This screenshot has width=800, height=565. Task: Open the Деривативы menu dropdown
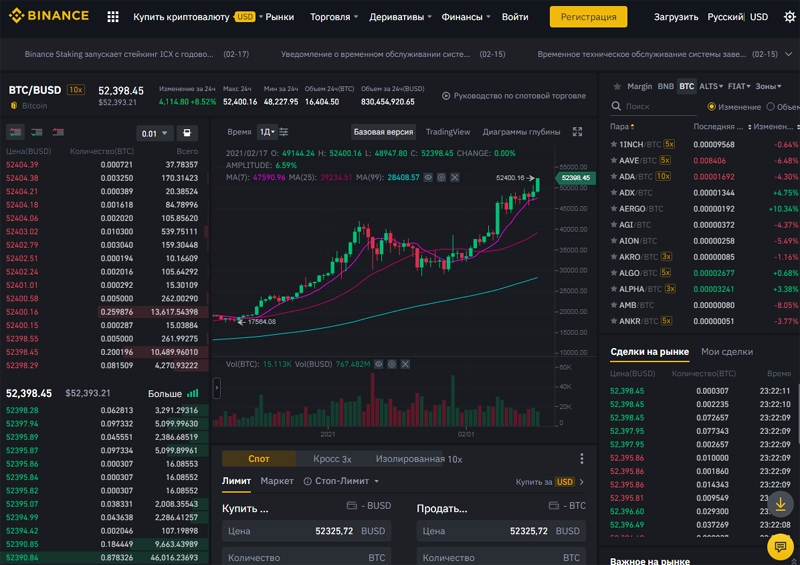pos(401,17)
